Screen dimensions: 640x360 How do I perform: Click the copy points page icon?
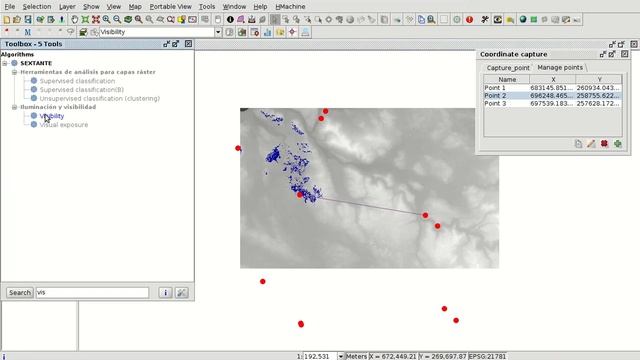(578, 144)
